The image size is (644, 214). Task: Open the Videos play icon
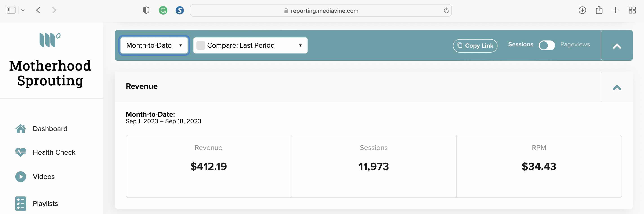20,177
